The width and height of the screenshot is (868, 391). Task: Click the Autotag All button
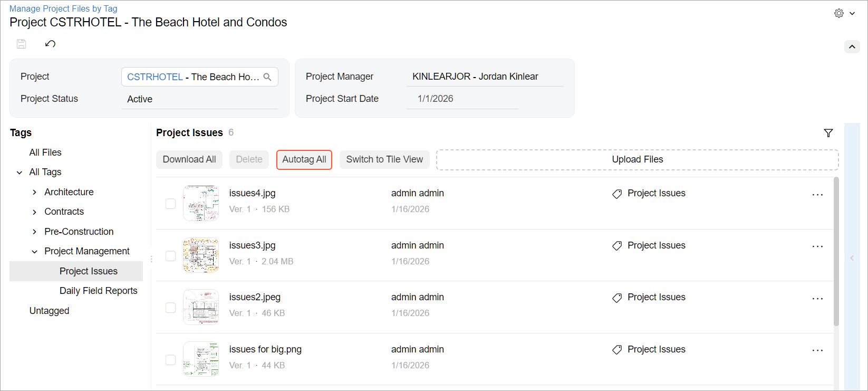tap(304, 159)
